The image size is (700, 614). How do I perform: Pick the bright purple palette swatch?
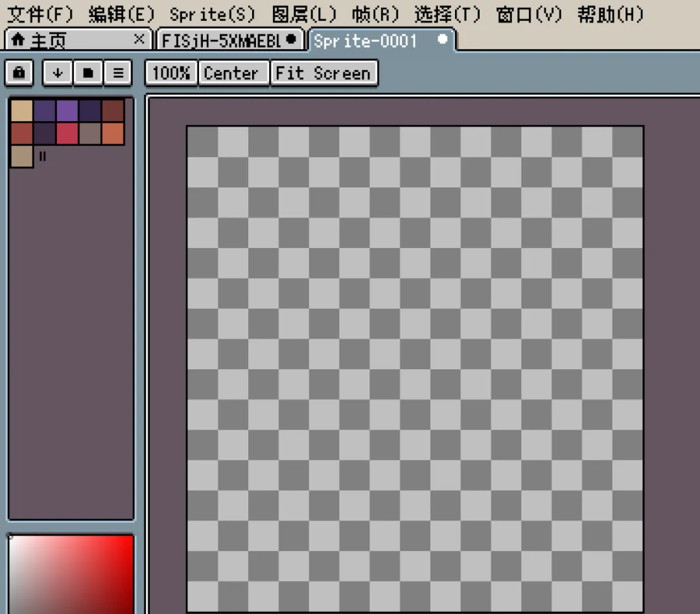tap(67, 111)
